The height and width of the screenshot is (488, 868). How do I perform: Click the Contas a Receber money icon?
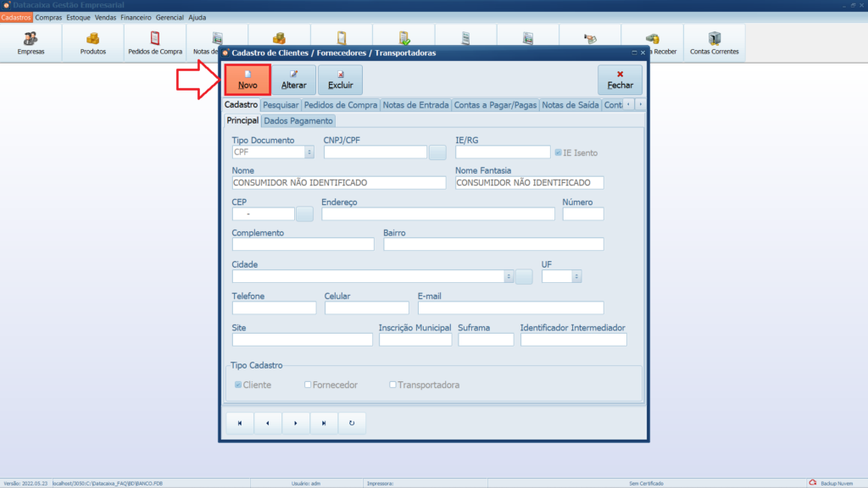coord(654,39)
